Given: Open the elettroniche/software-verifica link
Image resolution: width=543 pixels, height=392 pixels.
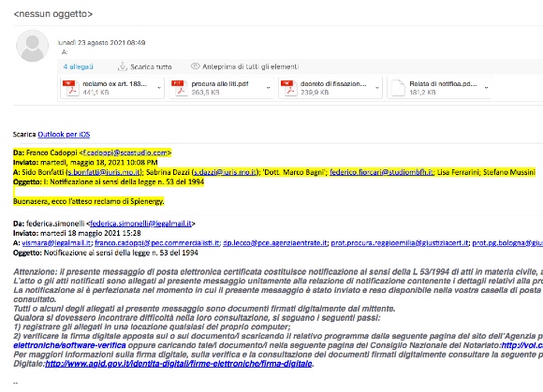Looking at the screenshot, I should (69, 345).
